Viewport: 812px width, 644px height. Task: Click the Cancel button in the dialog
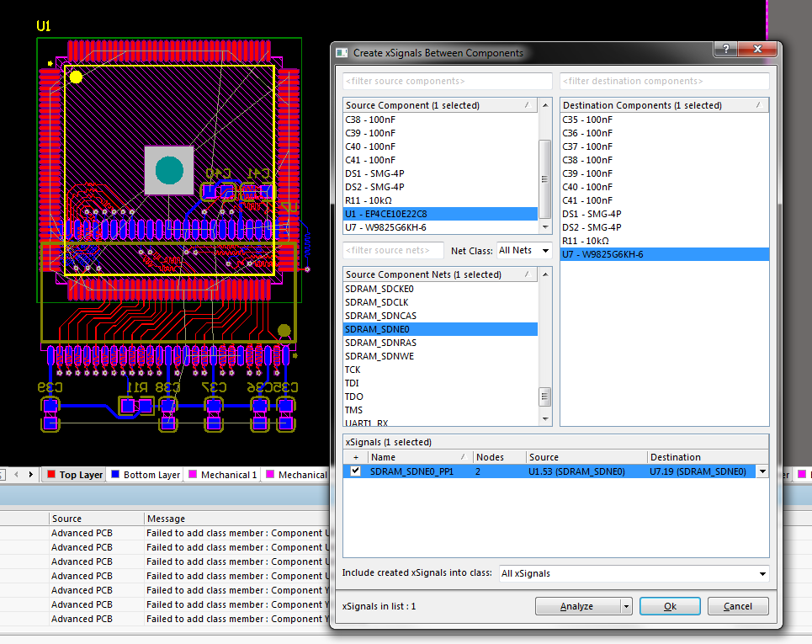(737, 605)
